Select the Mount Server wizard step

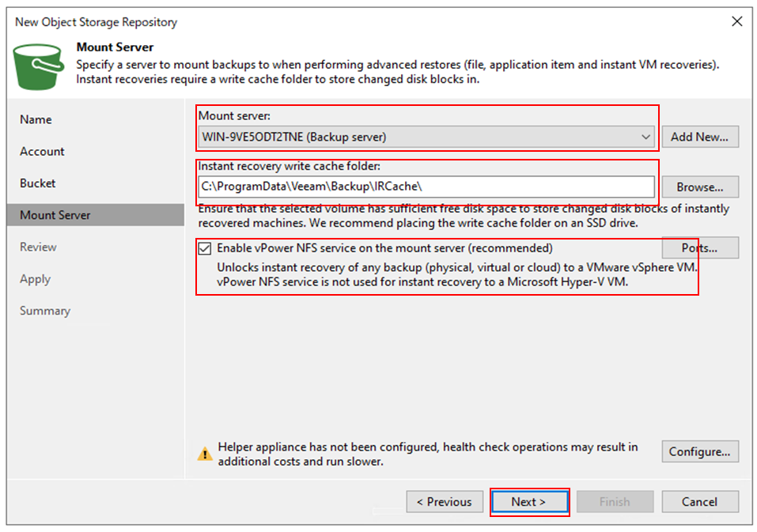(x=96, y=215)
